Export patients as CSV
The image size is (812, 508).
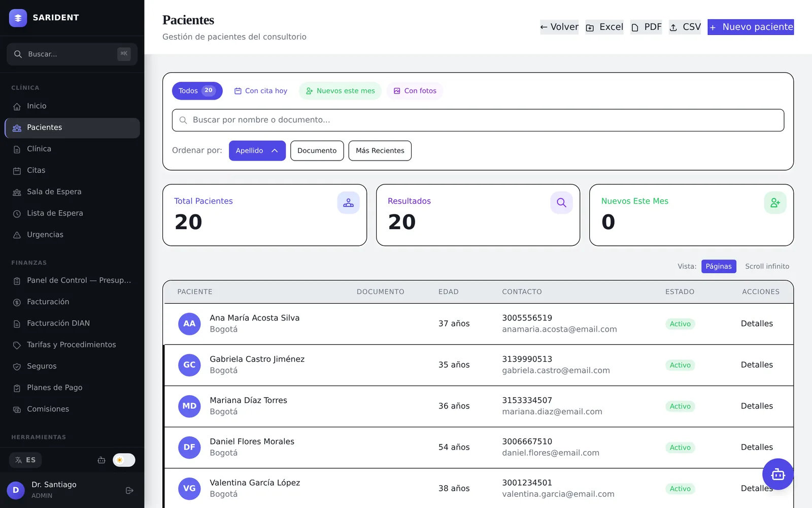click(x=685, y=27)
